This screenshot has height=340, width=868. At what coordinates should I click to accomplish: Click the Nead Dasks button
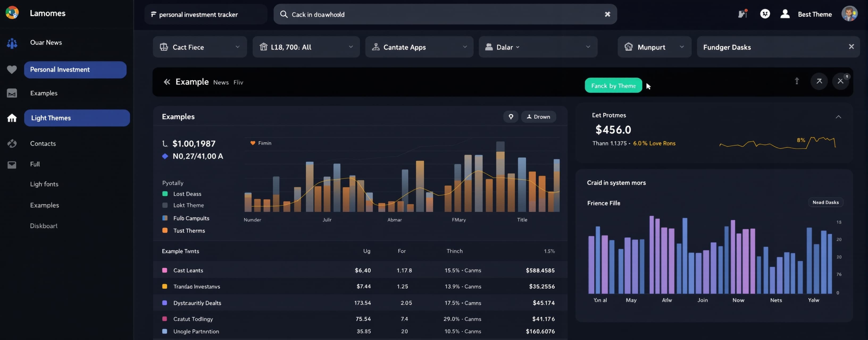point(825,202)
